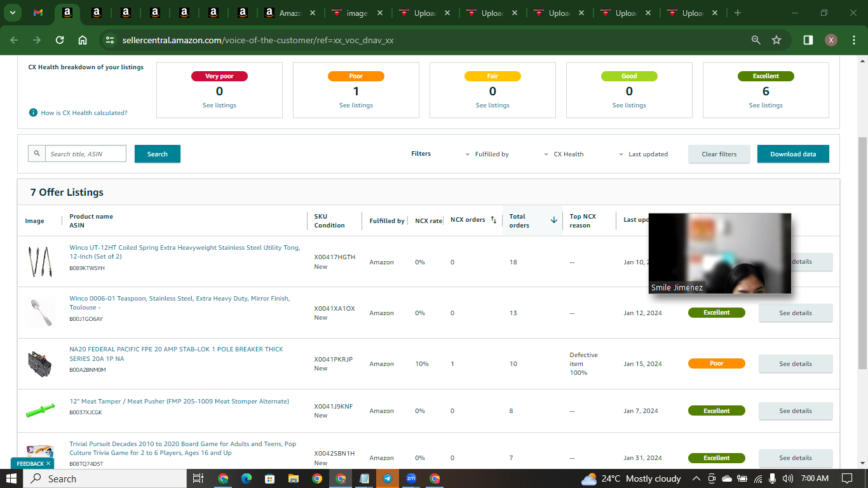See listings under Very poor
Viewport: 868px width, 488px height.
(219, 105)
